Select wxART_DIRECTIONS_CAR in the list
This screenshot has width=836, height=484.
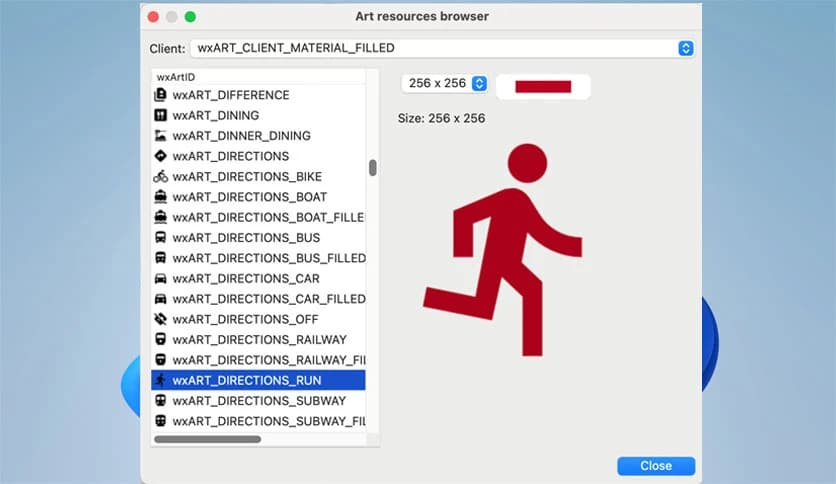tap(246, 278)
